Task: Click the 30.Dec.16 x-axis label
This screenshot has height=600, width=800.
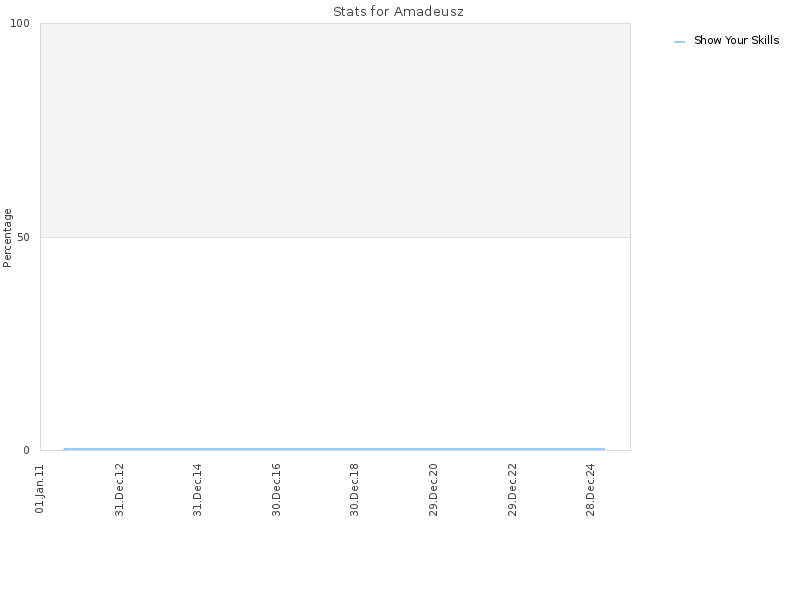Action: click(276, 489)
